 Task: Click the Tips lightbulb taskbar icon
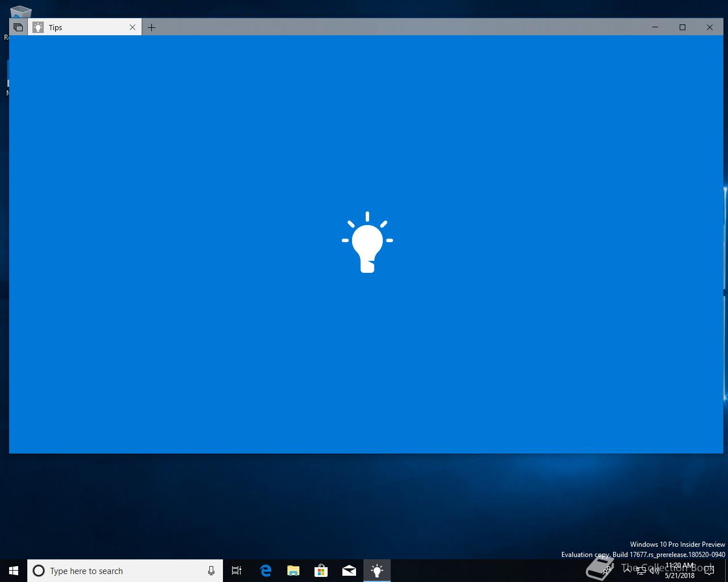[377, 571]
